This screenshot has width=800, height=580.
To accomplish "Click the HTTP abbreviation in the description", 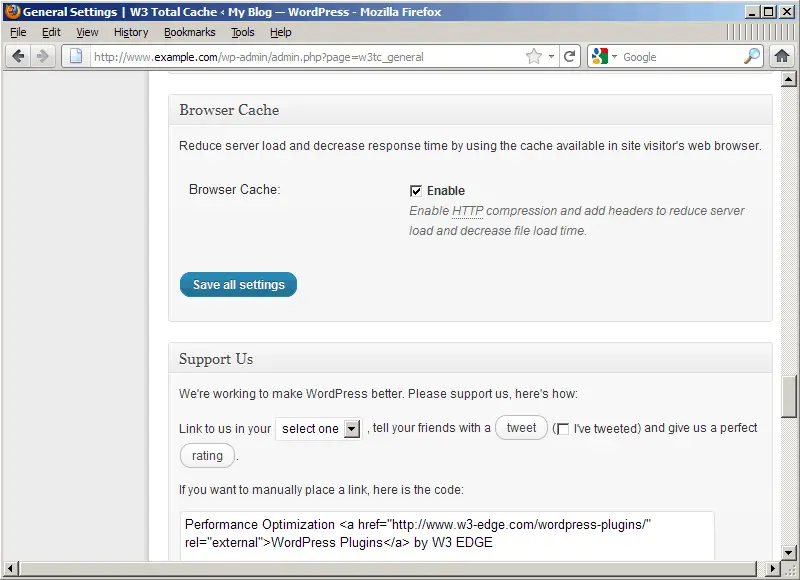I will [467, 211].
